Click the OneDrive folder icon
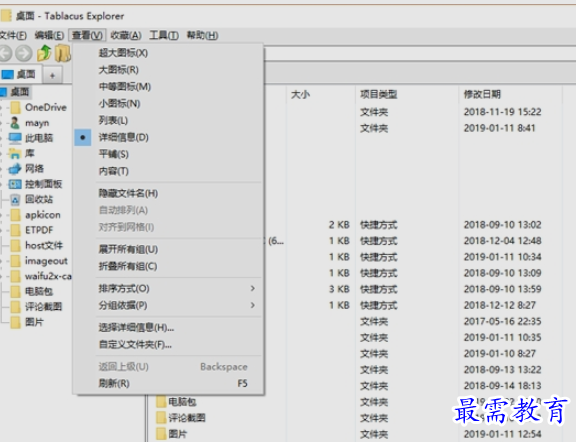This screenshot has width=576, height=442. [15, 107]
